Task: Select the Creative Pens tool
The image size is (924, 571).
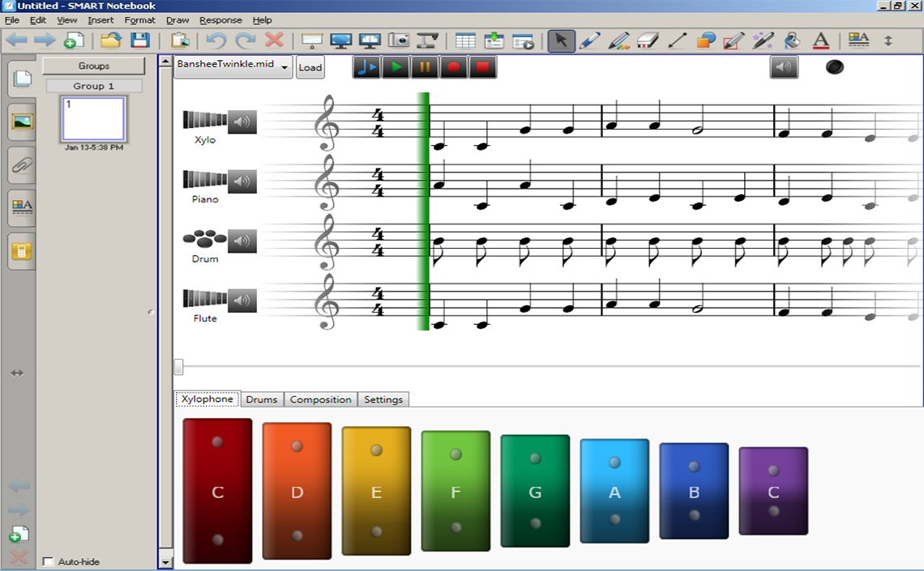Action: pyautogui.click(x=618, y=40)
